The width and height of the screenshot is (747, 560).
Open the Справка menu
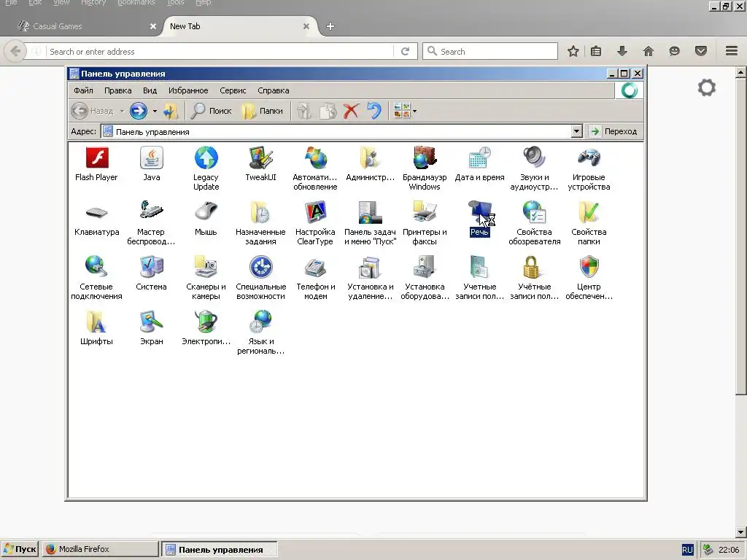tap(274, 90)
